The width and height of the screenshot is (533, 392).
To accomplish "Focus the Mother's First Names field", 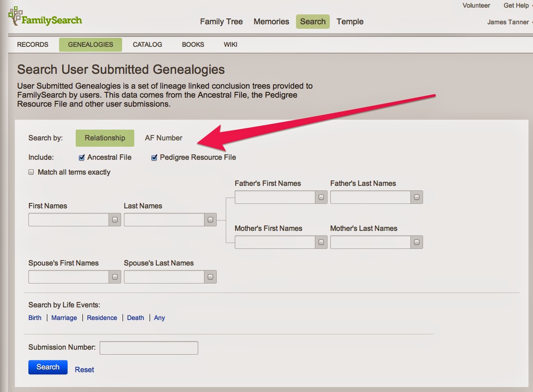I will (x=275, y=242).
